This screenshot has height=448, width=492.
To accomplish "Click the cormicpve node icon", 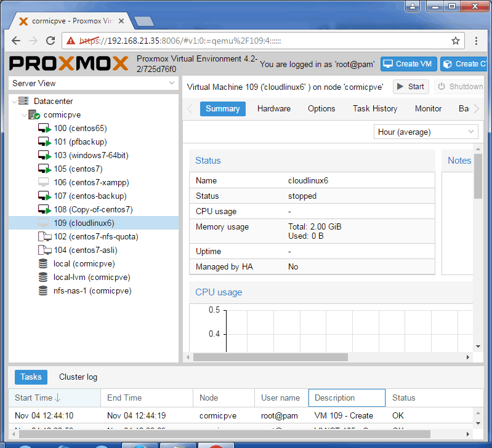I will (x=34, y=114).
